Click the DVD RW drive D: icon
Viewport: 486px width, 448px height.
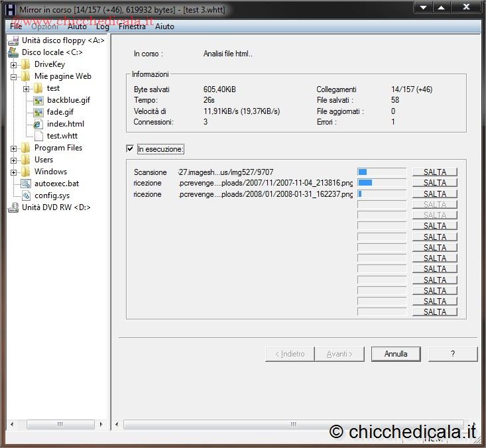pyautogui.click(x=13, y=207)
